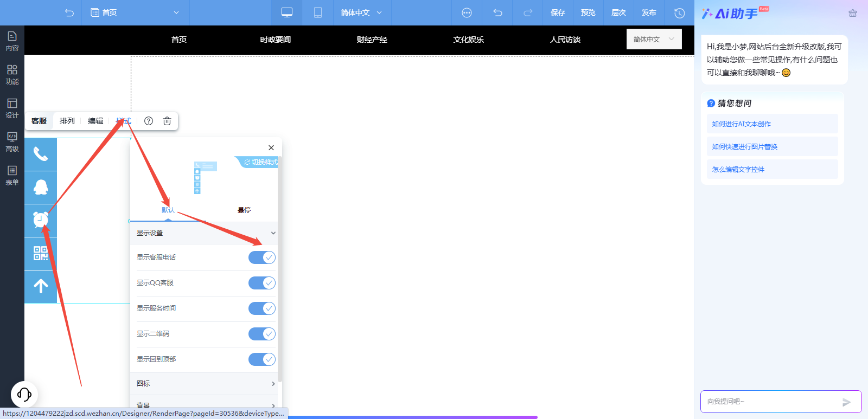Switch to desktop device preview
This screenshot has width=868, height=419.
pyautogui.click(x=287, y=12)
